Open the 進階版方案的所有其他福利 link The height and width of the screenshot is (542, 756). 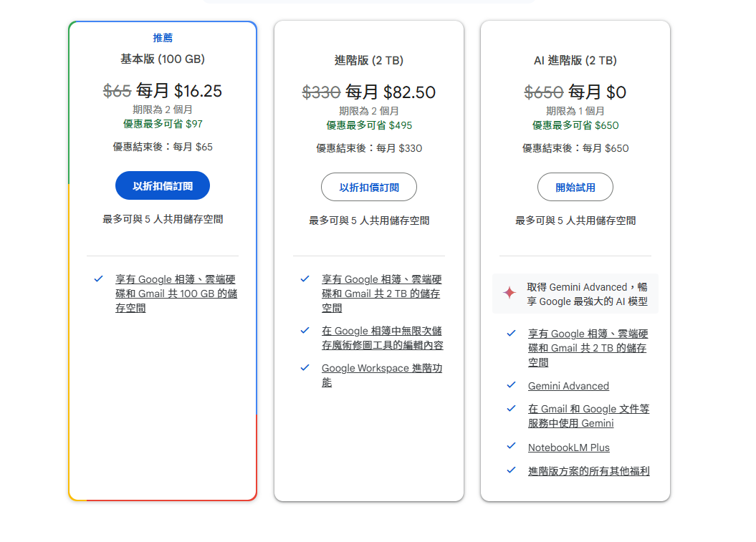click(x=588, y=471)
